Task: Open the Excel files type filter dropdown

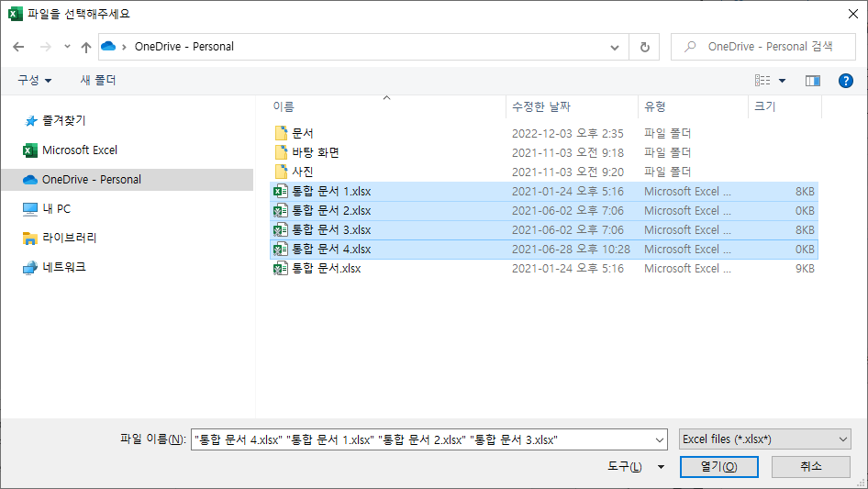Action: (x=765, y=439)
